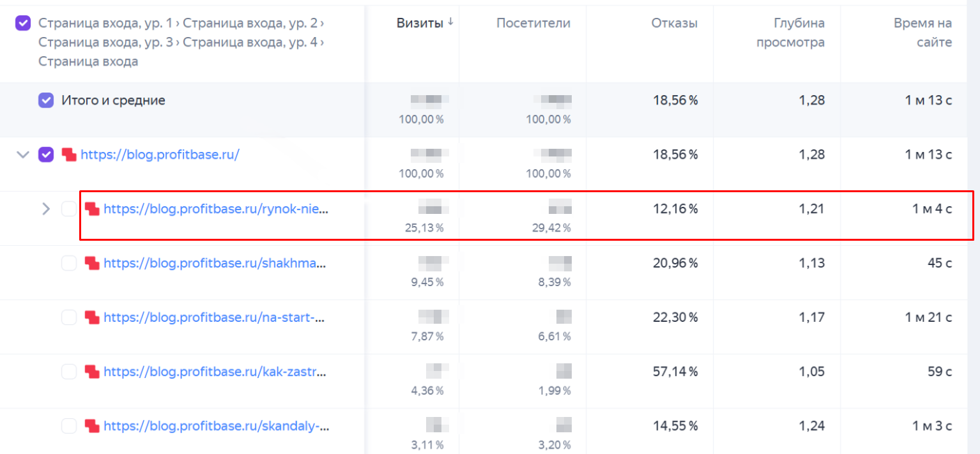The width and height of the screenshot is (980, 454).
Task: Check the rynok-nie row checkbox
Action: (68, 209)
